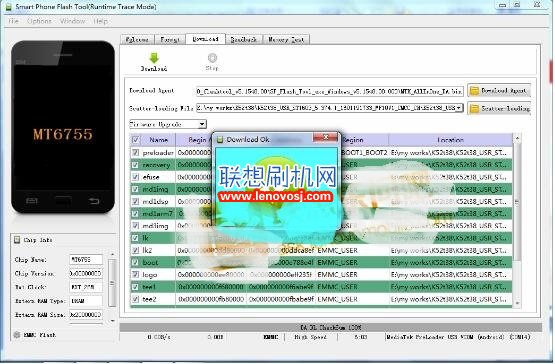Uncheck the tee1 row checkbox
This screenshot has height=364, width=555.
[135, 287]
